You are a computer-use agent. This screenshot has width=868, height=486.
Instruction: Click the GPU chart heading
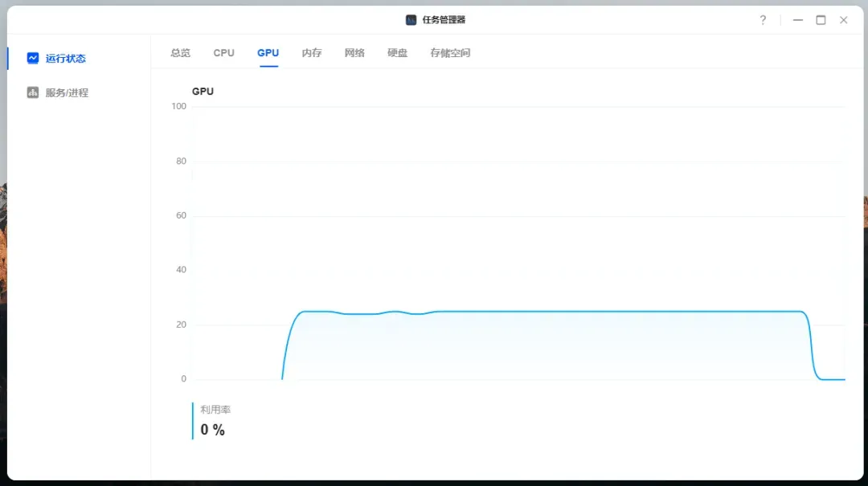(x=203, y=92)
